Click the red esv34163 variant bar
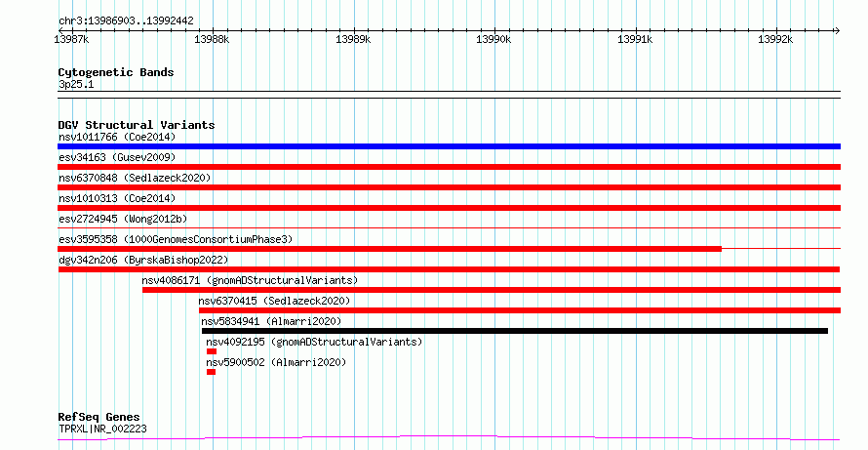The height and width of the screenshot is (450, 868). [x=449, y=167]
